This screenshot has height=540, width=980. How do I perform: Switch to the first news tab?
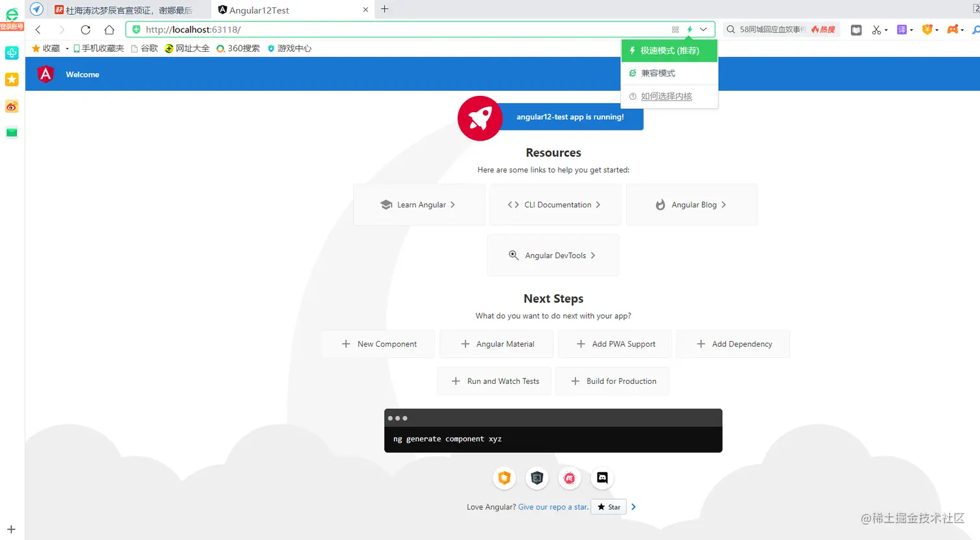(x=130, y=10)
